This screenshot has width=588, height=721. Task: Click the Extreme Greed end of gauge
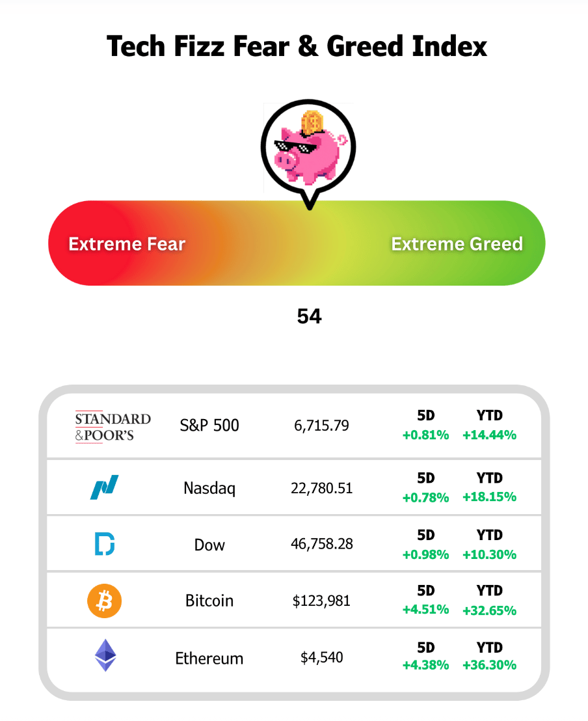click(457, 244)
